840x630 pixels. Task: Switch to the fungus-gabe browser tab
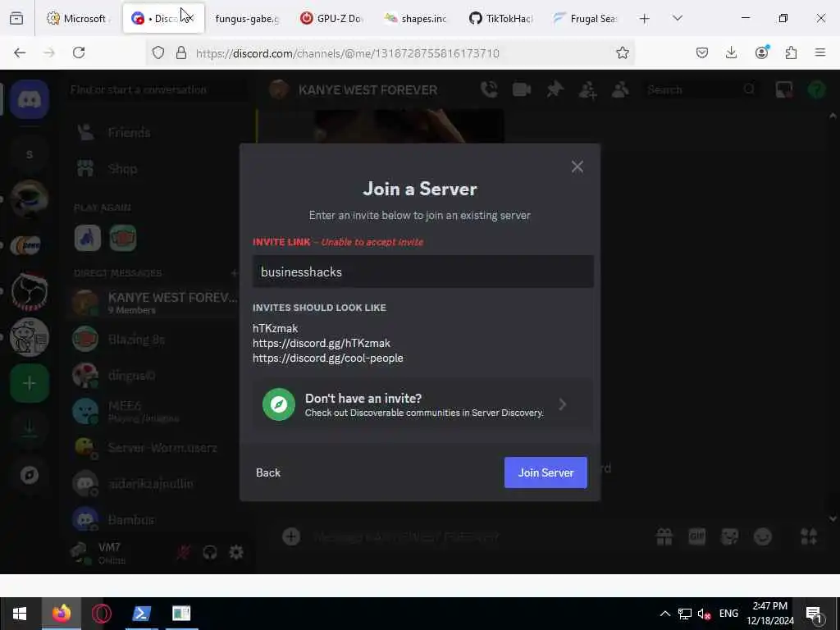(247, 18)
